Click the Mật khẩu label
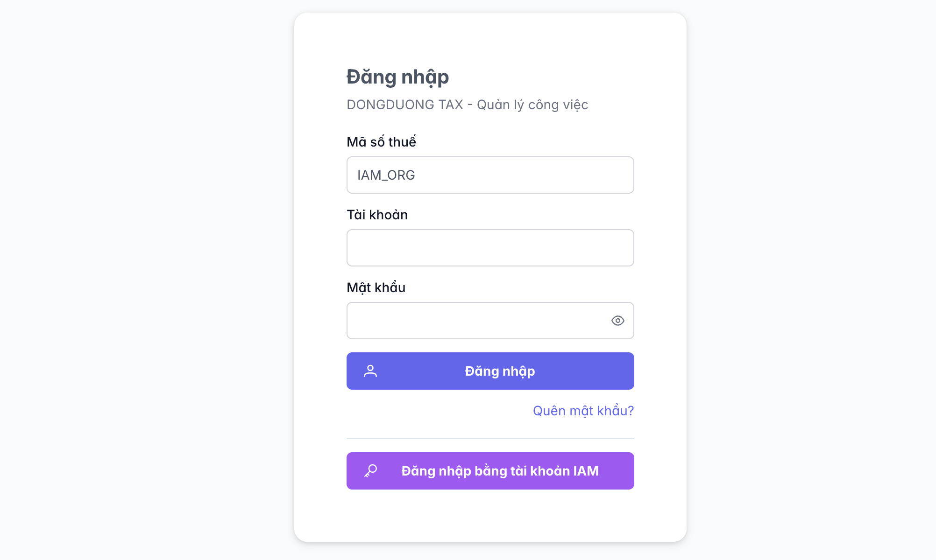Screen dimensions: 936x560 tap(376, 287)
